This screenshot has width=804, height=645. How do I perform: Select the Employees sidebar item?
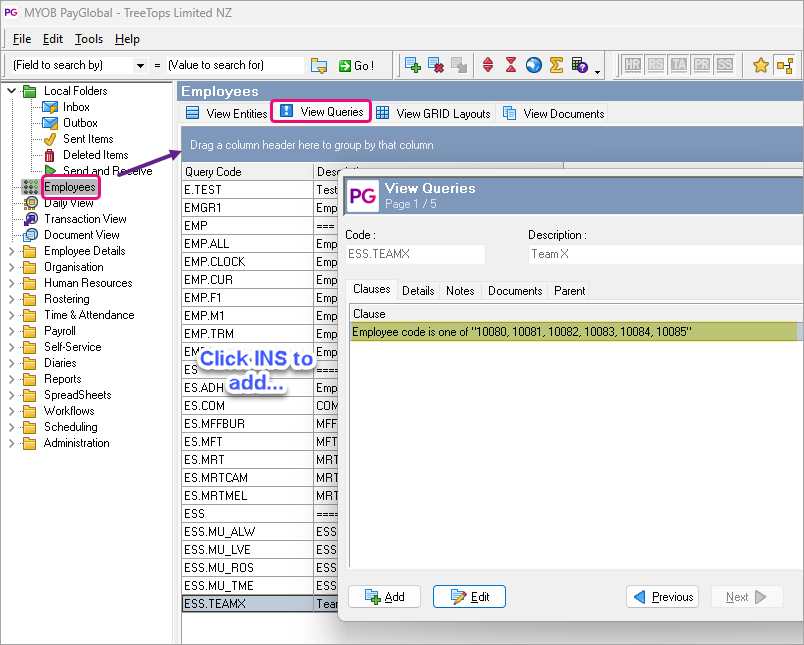tap(70, 187)
